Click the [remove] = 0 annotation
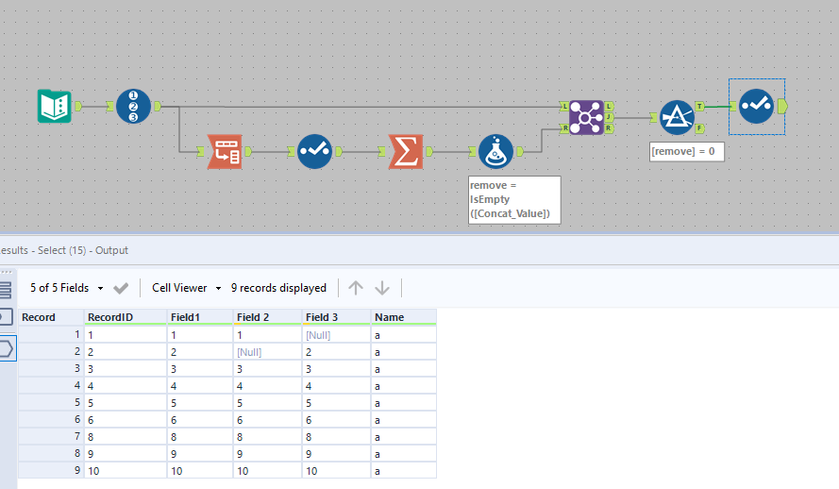Image resolution: width=839 pixels, height=489 pixels. pyautogui.click(x=687, y=151)
